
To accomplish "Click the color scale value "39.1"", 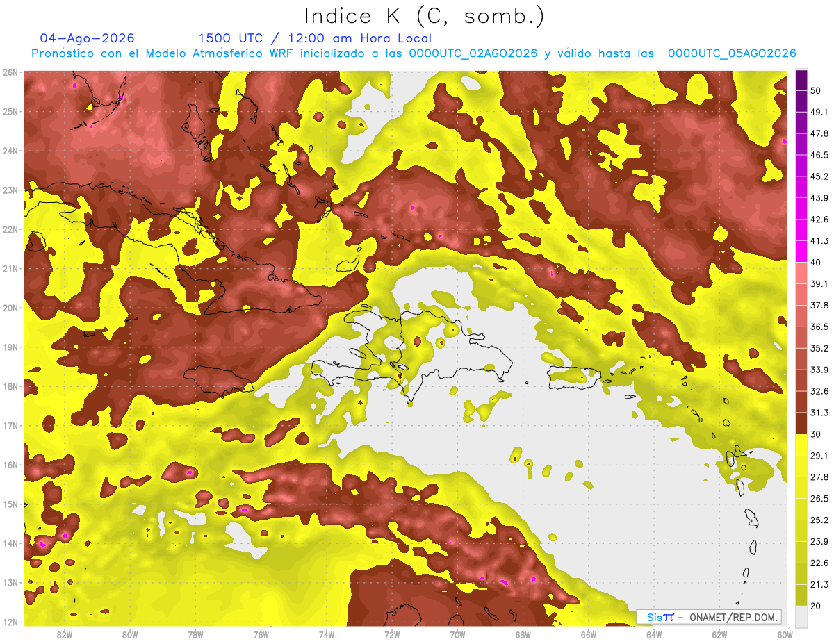I will click(x=820, y=284).
